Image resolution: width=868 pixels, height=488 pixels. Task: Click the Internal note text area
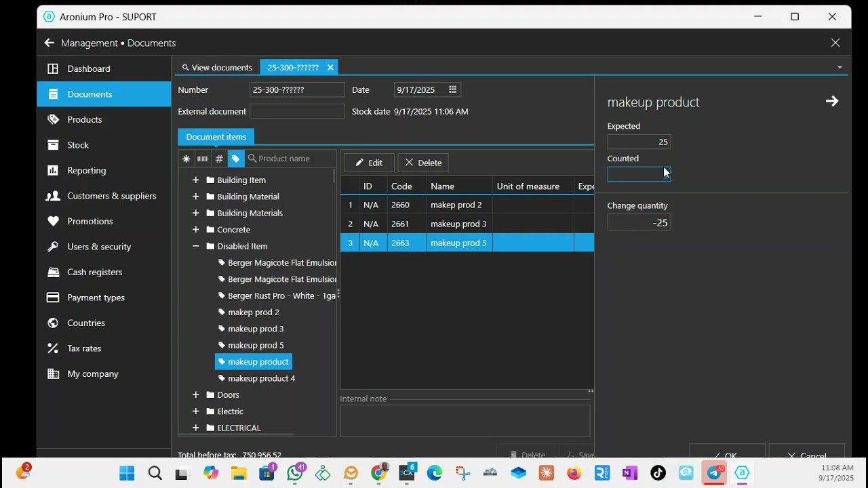point(465,421)
